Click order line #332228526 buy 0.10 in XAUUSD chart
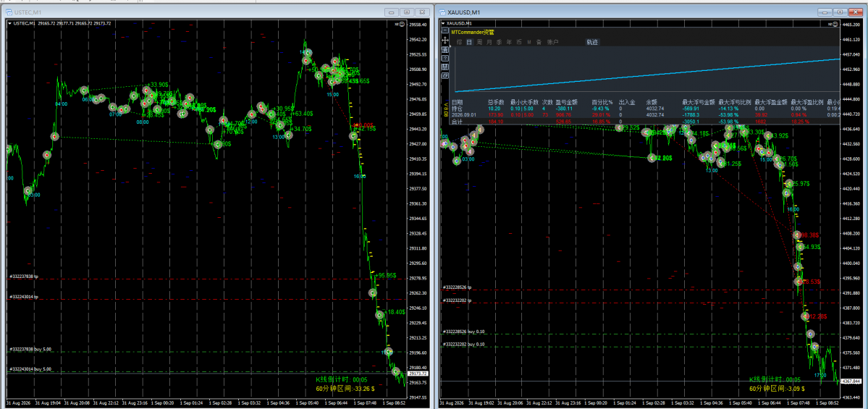Screen dimensions: 868x409 click(464, 331)
